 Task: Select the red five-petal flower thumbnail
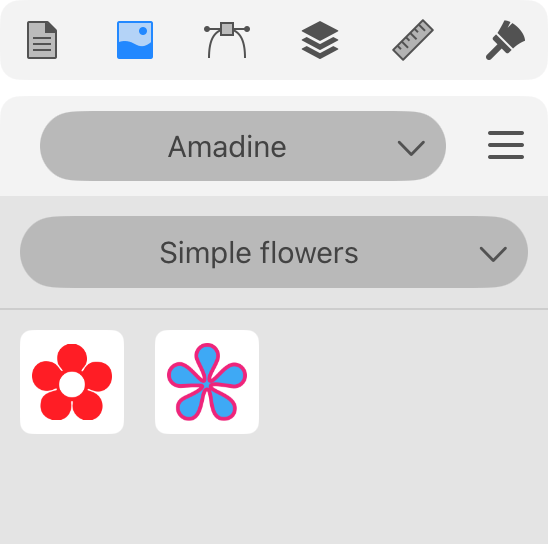click(x=72, y=382)
